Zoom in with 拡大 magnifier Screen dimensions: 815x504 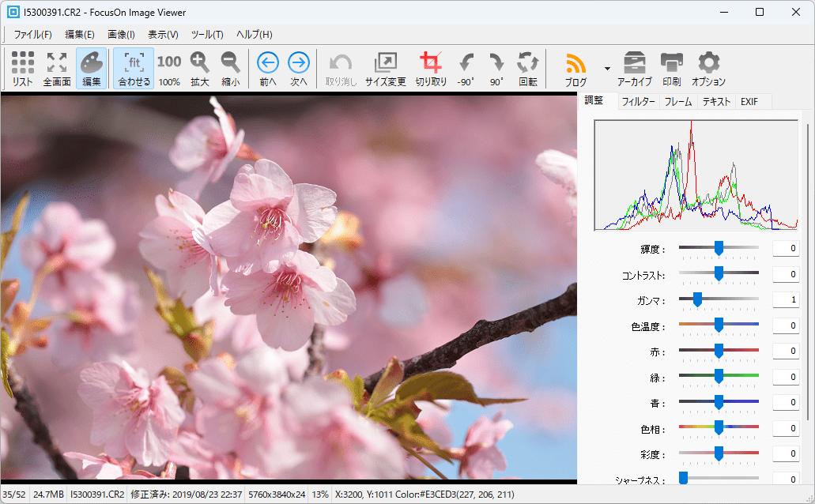pyautogui.click(x=200, y=69)
